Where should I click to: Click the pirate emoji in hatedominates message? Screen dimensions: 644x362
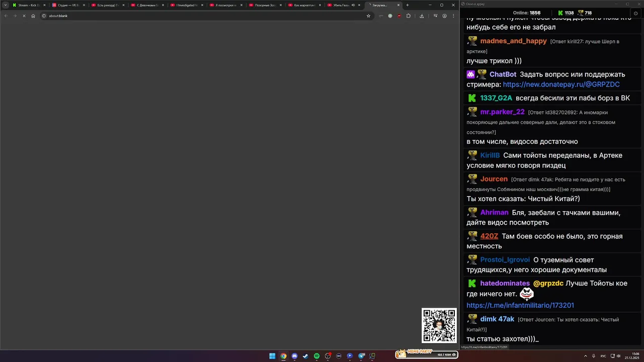tap(526, 294)
